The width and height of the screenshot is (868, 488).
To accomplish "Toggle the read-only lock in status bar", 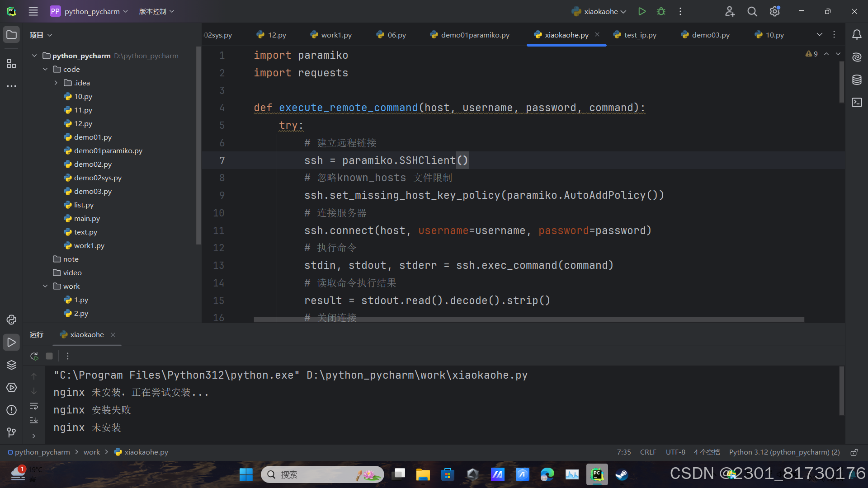I will point(854,452).
